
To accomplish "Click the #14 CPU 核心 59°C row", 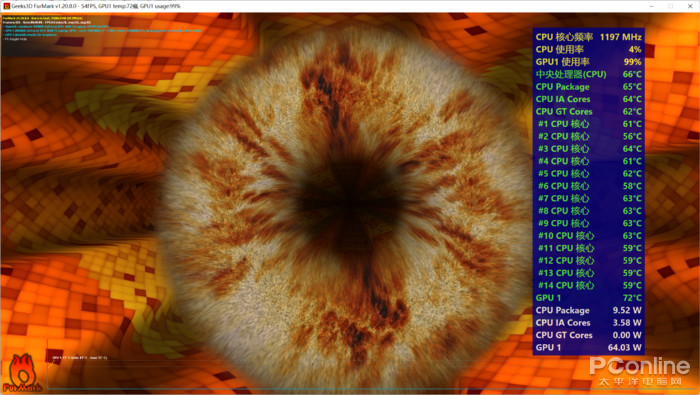I will pos(588,285).
